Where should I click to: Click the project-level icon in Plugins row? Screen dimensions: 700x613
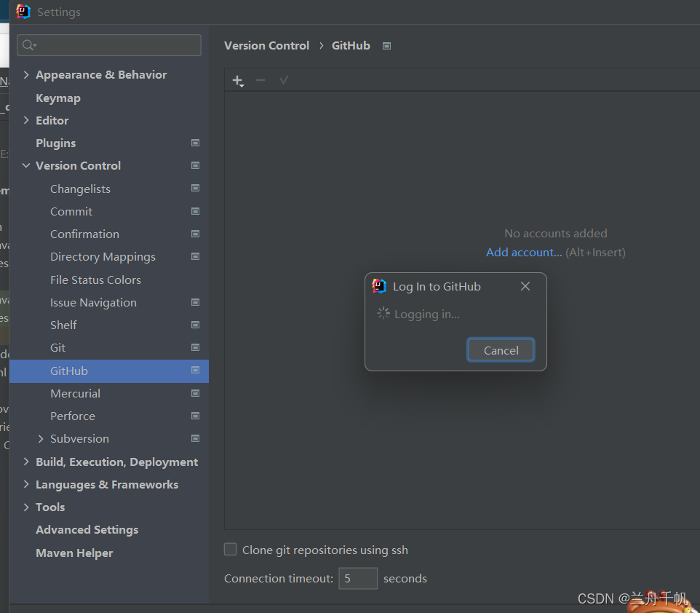195,143
